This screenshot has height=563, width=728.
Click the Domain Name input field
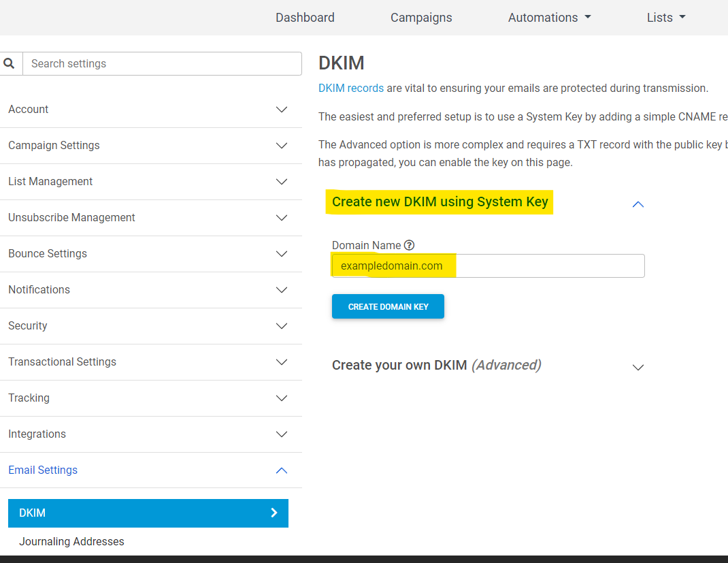click(x=544, y=266)
